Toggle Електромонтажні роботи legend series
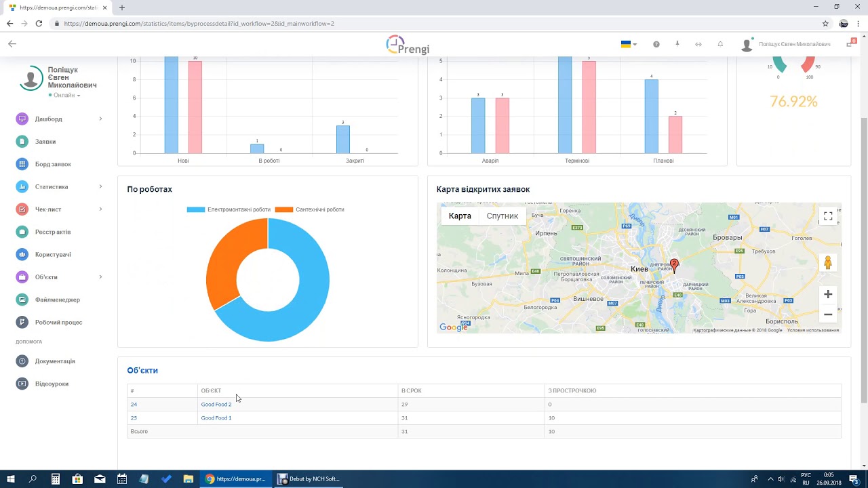The height and width of the screenshot is (488, 868). (x=229, y=209)
